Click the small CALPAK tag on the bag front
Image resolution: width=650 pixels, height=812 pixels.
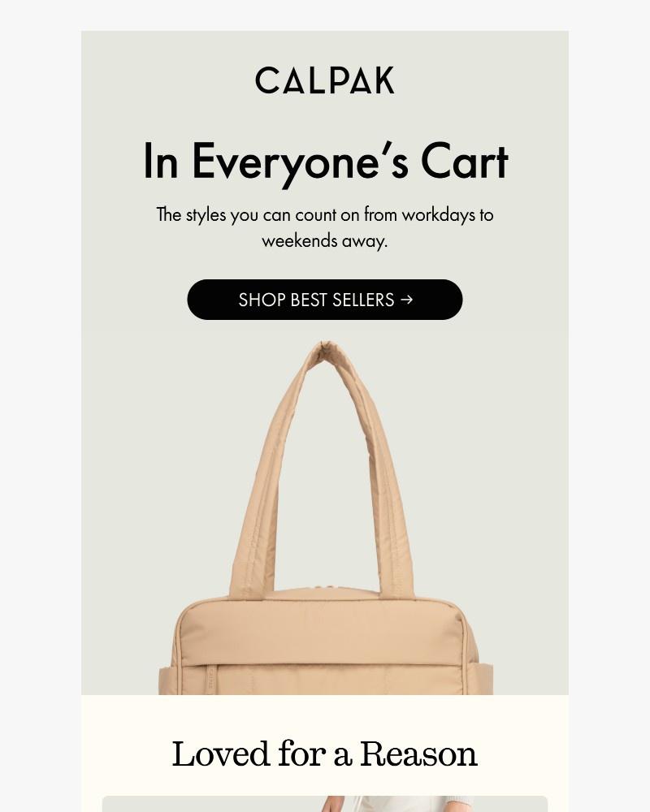point(210,677)
